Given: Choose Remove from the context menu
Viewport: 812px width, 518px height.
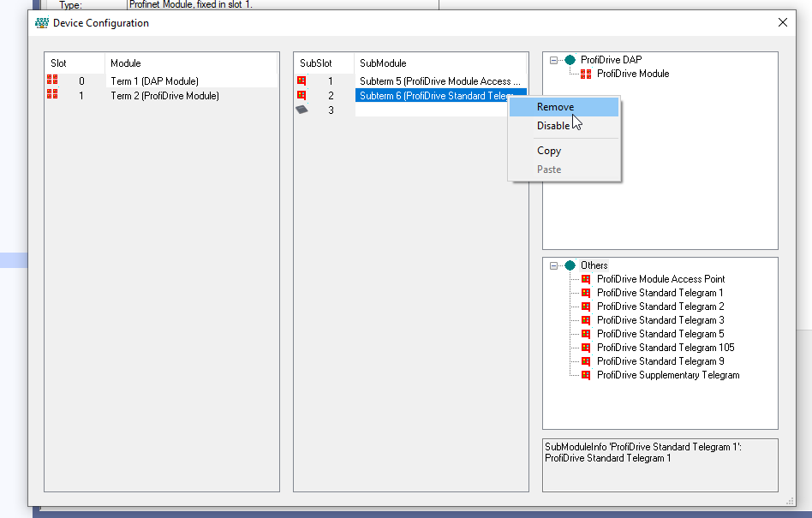Looking at the screenshot, I should click(564, 107).
